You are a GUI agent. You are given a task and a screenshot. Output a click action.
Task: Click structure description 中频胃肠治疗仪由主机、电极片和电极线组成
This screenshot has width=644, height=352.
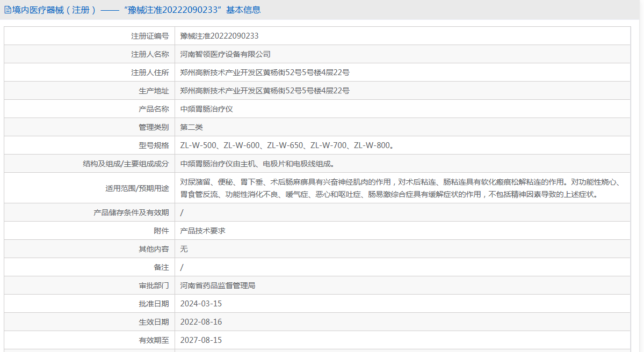[x=258, y=164]
